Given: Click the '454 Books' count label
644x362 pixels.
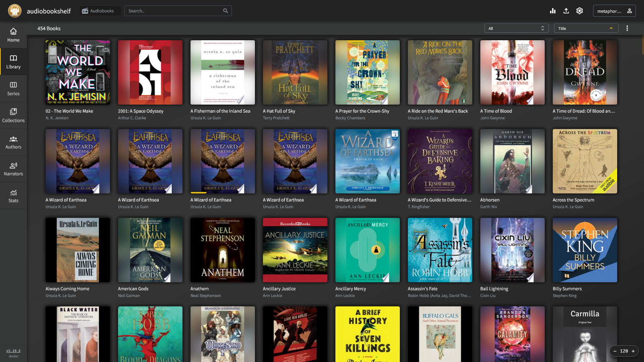Looking at the screenshot, I should point(49,28).
